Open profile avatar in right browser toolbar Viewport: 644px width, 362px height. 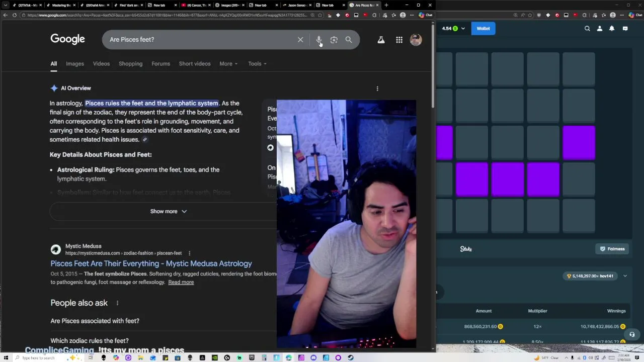pyautogui.click(x=613, y=15)
